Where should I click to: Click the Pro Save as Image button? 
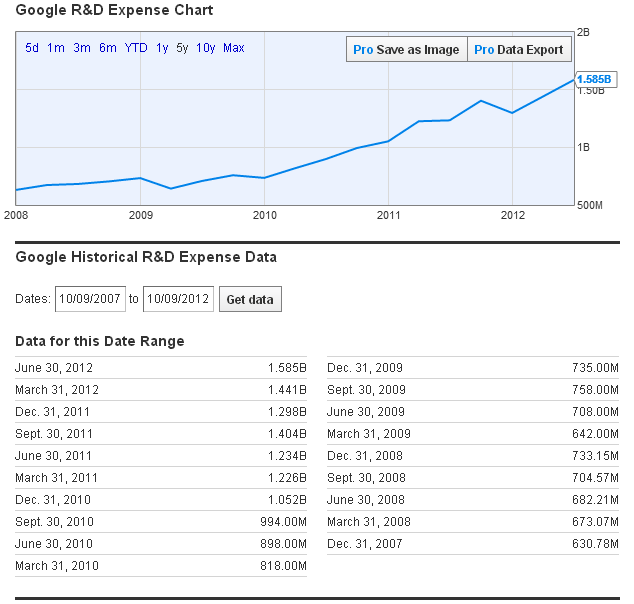pyautogui.click(x=407, y=49)
